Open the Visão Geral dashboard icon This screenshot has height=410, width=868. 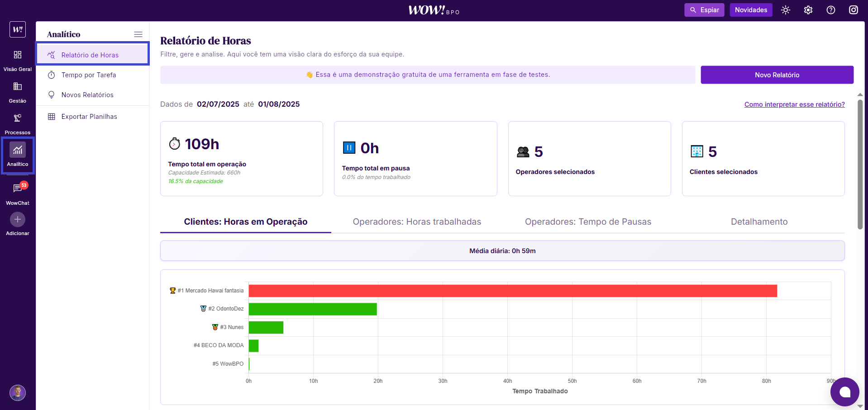[x=18, y=55]
